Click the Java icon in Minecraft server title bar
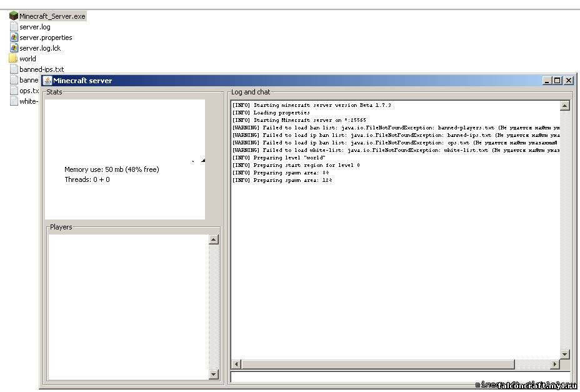The image size is (580, 392). pyautogui.click(x=47, y=81)
